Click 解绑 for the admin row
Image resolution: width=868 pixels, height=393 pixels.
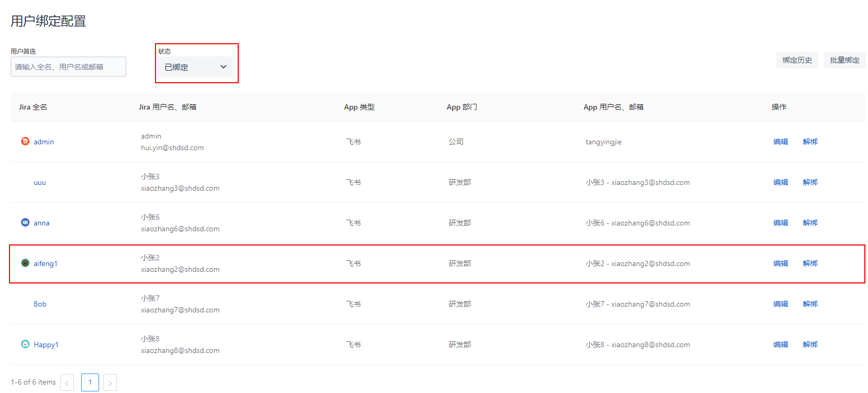[810, 142]
